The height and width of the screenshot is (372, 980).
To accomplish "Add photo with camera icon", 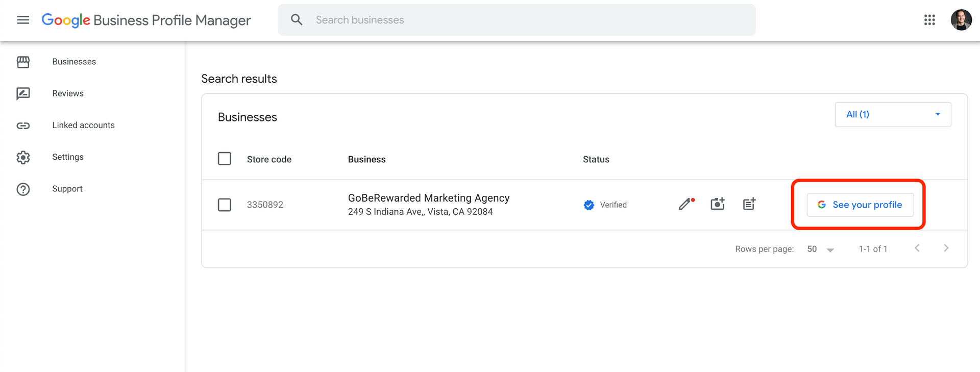I will pyautogui.click(x=718, y=204).
